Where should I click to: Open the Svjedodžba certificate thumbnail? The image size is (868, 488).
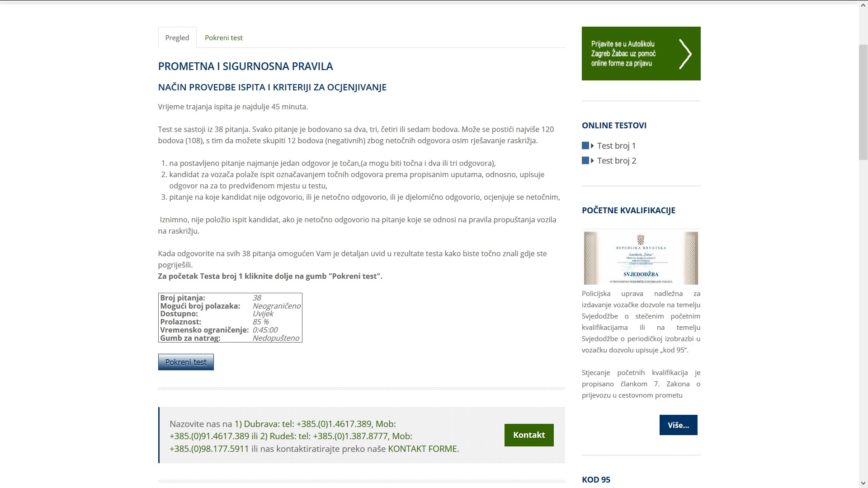coord(641,258)
